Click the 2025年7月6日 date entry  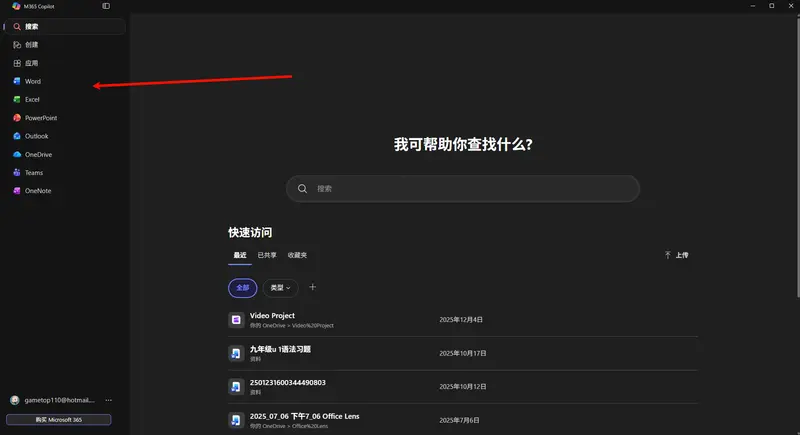[x=459, y=420]
